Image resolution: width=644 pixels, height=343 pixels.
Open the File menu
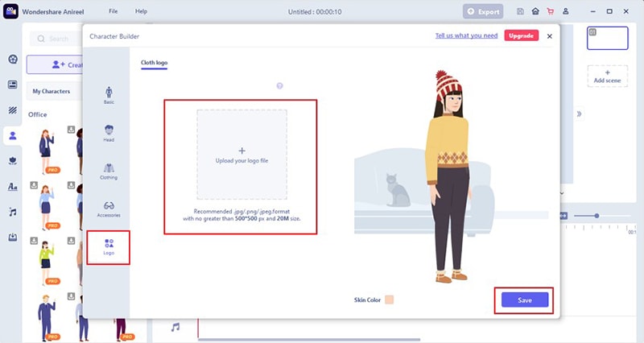pos(113,11)
